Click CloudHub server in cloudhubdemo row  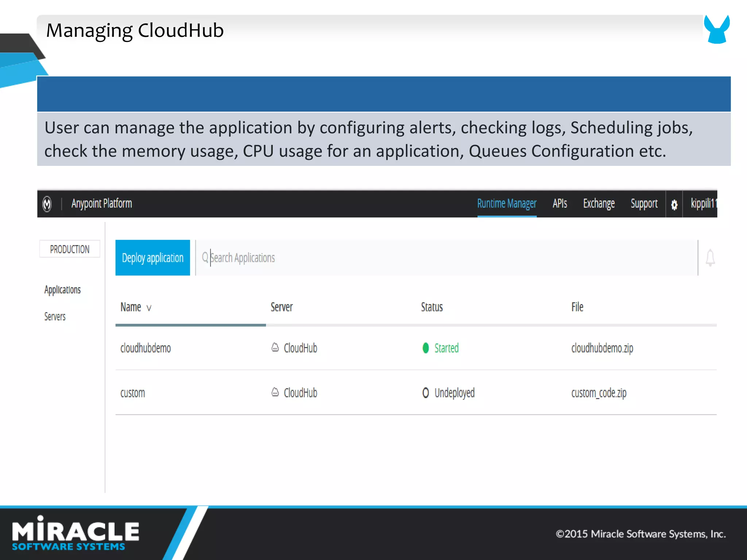tap(300, 348)
